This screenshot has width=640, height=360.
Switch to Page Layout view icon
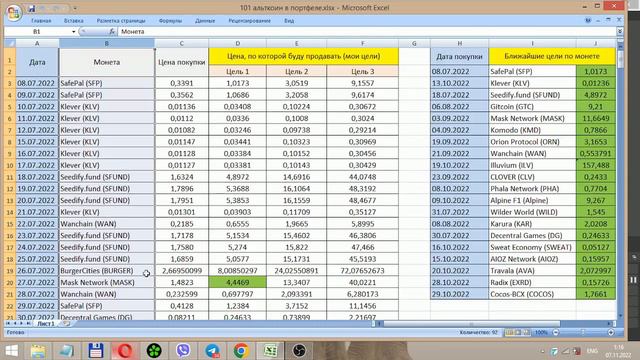click(518, 332)
